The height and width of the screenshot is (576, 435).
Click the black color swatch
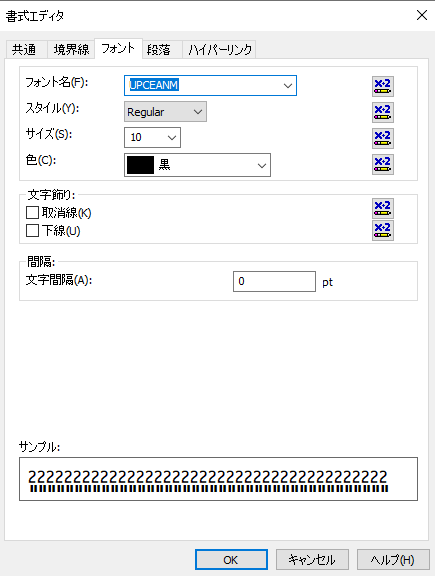coord(140,165)
